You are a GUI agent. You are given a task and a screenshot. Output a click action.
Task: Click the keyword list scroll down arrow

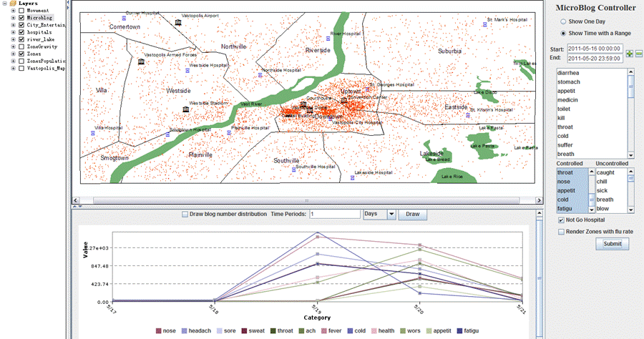tap(631, 155)
